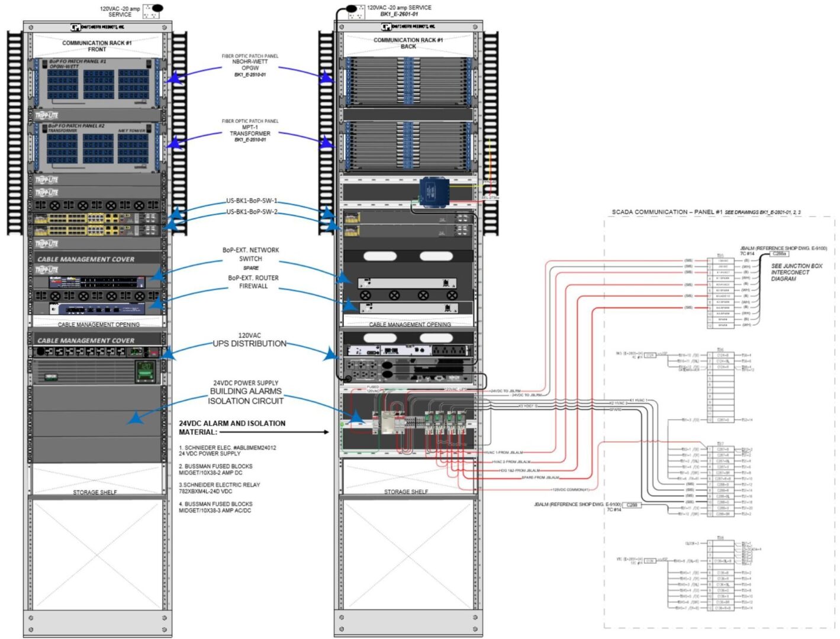Screen dimensions: 840x639
Task: Select the BoP FO PATCH PANEL #2 label
Action: [x=76, y=125]
